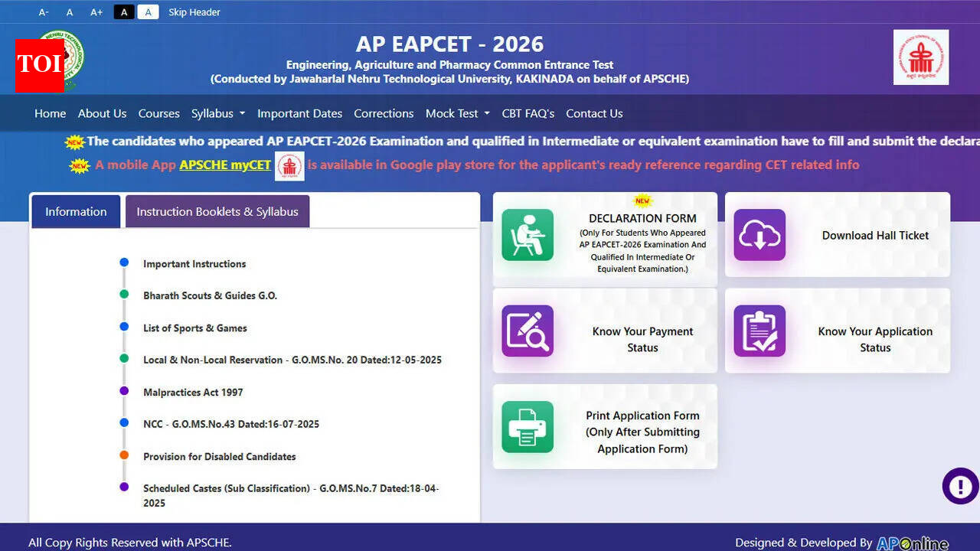This screenshot has height=551, width=980.
Task: Click the TOI red logo badge
Action: 39,66
